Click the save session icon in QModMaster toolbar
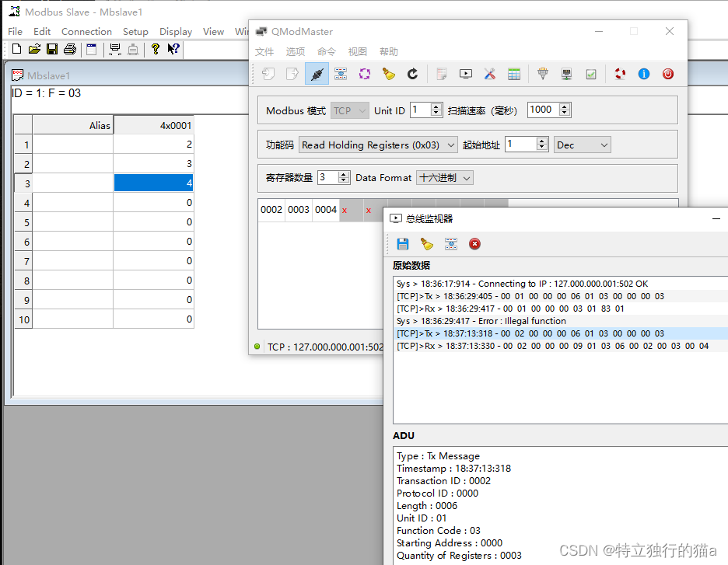Image resolution: width=728 pixels, height=565 pixels. tap(292, 74)
